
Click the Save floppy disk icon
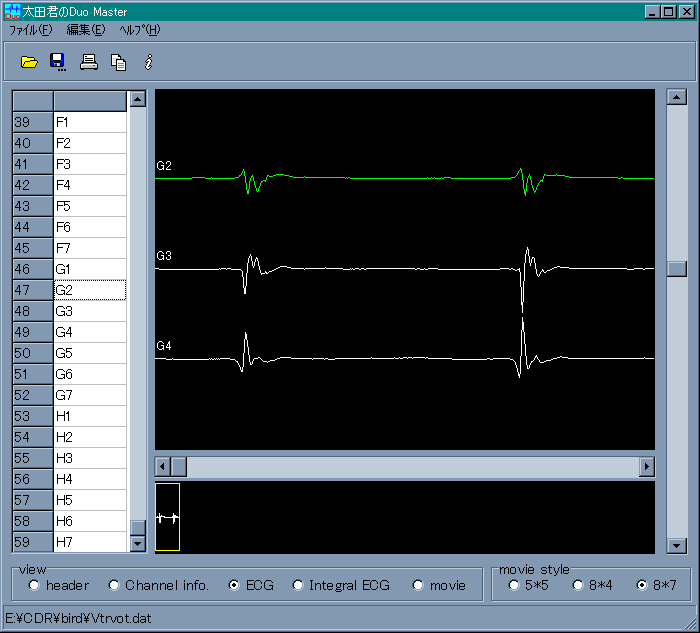[x=58, y=62]
